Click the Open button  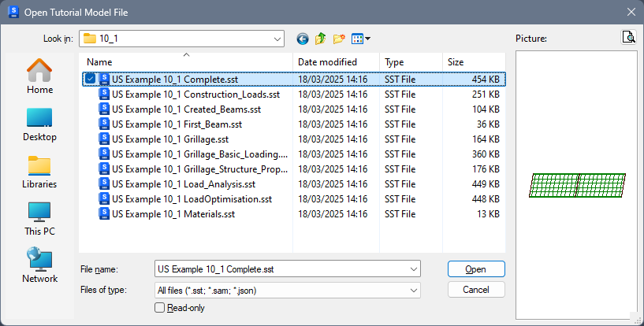point(476,269)
